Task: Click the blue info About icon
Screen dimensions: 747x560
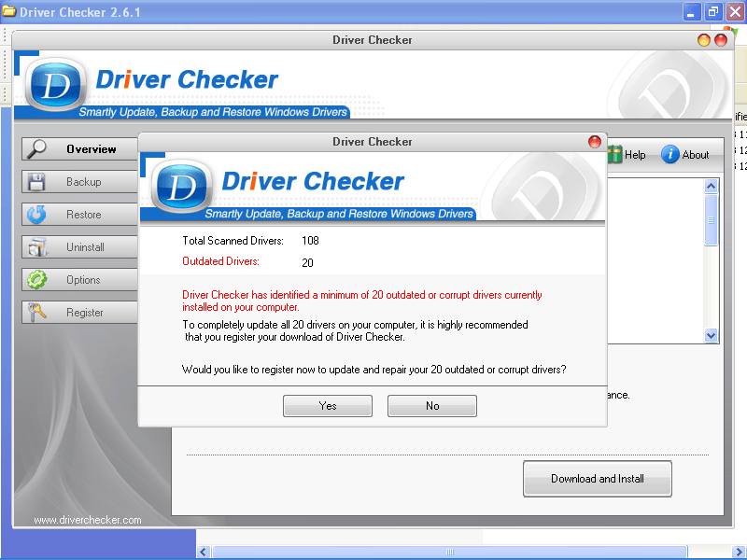Action: coord(669,154)
